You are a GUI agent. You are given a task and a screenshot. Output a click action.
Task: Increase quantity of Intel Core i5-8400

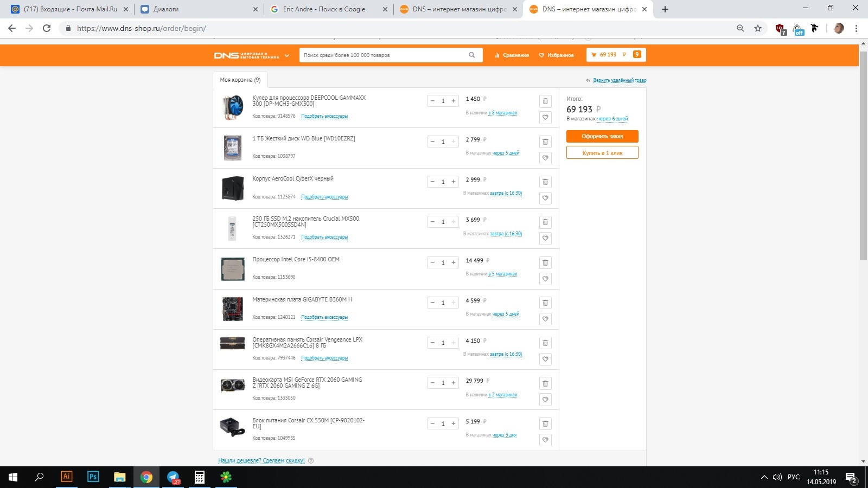454,262
